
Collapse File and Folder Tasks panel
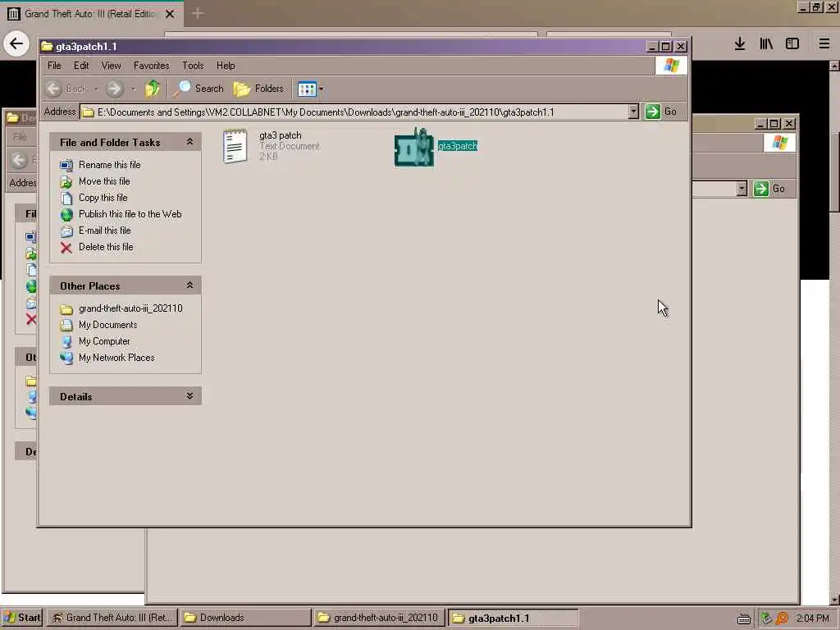pyautogui.click(x=189, y=142)
